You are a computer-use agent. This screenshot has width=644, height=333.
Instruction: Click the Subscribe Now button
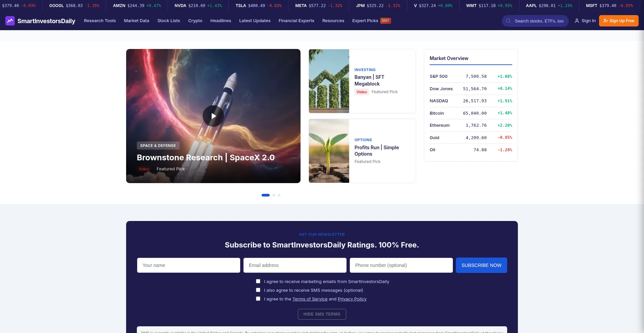pyautogui.click(x=481, y=265)
